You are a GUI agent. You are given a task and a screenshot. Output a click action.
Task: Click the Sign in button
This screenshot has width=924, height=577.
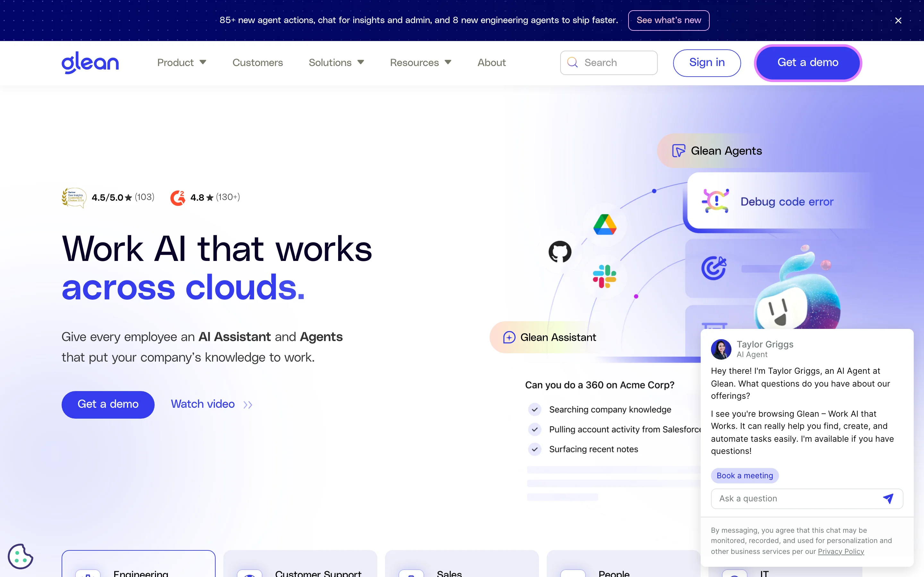coord(706,63)
